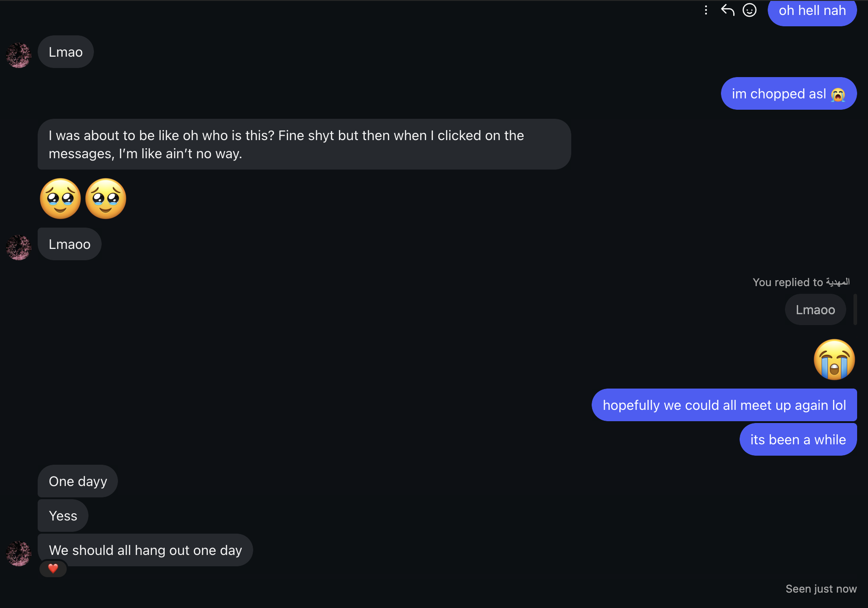Click "hopefully we could all meet up again lol"
This screenshot has width=868, height=608.
(724, 405)
